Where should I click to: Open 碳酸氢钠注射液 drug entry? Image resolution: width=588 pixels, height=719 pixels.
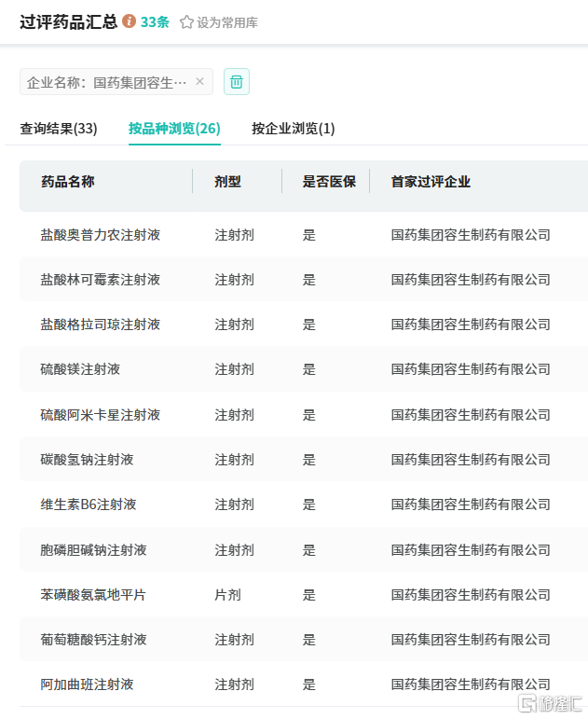87,460
